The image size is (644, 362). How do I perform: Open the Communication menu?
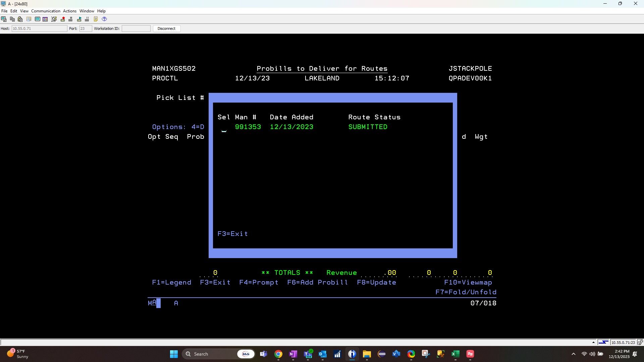[x=46, y=11]
